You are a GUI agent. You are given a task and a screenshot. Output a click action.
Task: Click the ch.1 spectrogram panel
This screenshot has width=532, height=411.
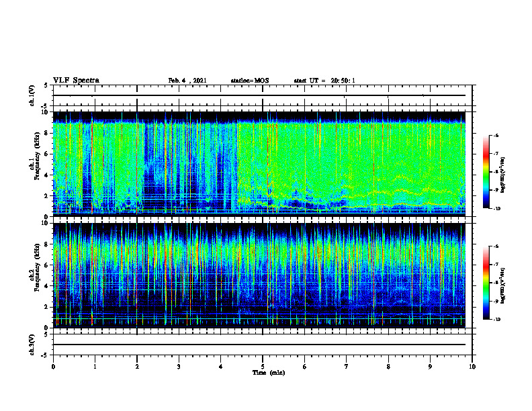tap(259, 164)
